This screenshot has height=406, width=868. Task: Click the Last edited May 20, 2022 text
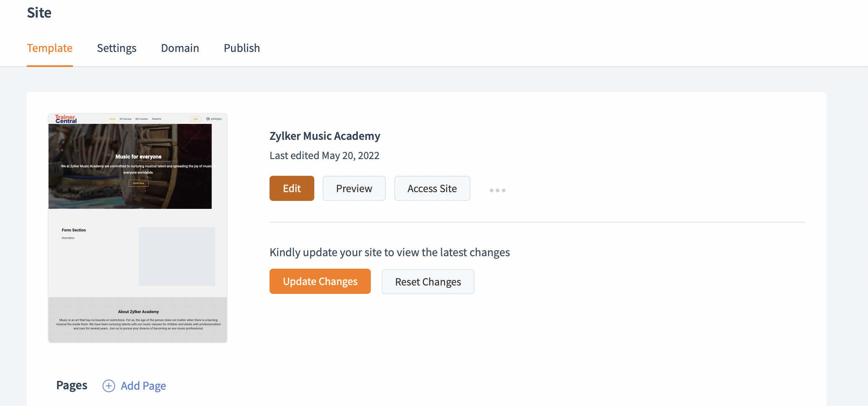[x=324, y=156]
